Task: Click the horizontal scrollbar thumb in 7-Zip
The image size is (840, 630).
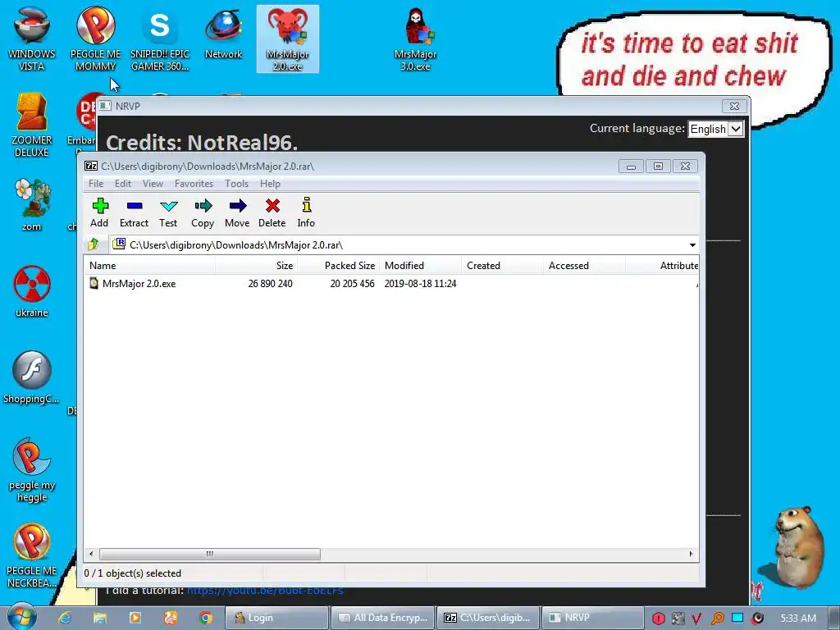Action: 210,554
